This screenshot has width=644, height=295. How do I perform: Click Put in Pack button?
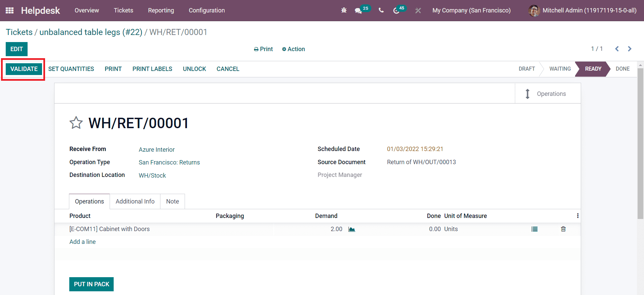pyautogui.click(x=91, y=284)
